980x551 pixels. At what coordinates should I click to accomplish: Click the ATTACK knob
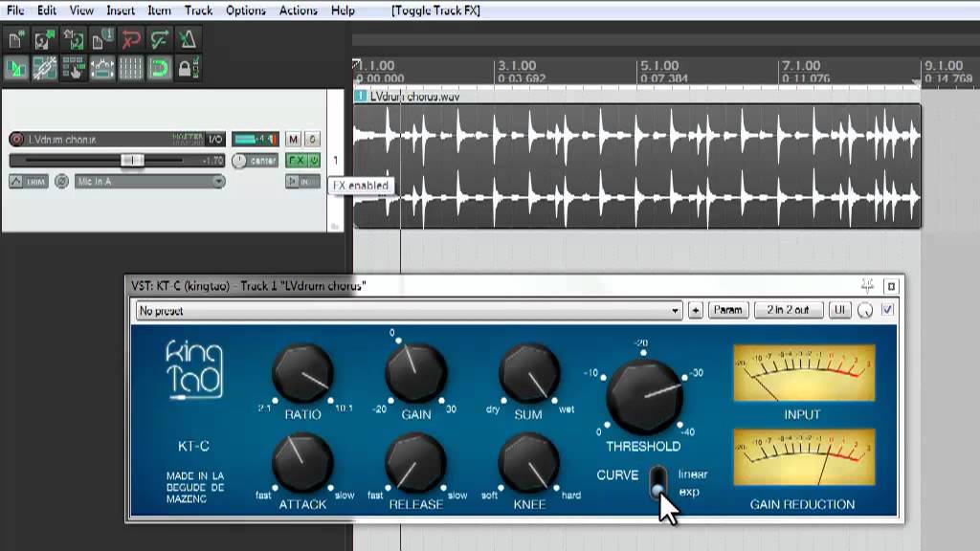302,464
